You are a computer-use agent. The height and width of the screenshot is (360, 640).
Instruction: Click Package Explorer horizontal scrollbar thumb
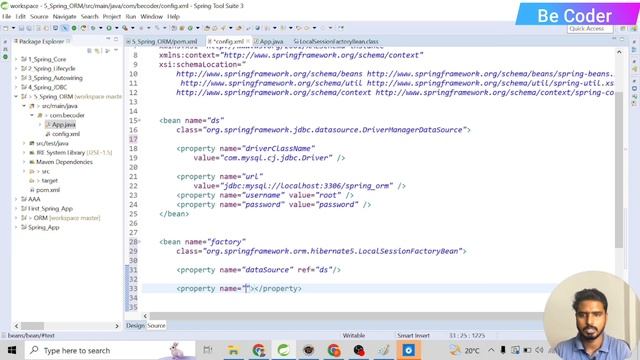[x=32, y=326]
